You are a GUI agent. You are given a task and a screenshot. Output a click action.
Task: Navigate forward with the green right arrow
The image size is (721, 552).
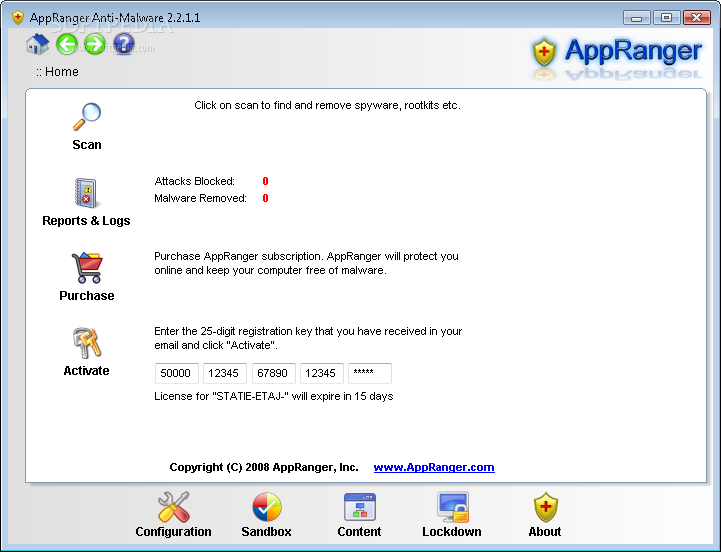[95, 45]
